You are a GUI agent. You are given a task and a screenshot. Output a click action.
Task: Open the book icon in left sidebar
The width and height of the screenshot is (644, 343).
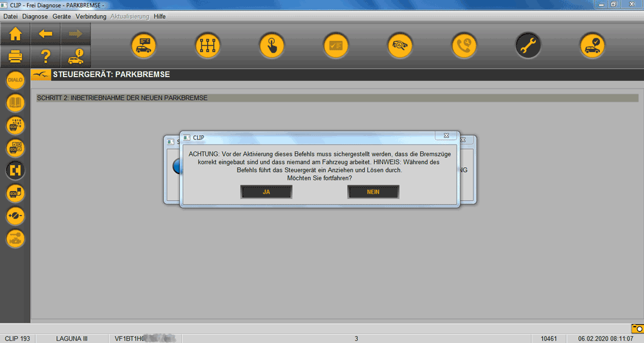[15, 102]
